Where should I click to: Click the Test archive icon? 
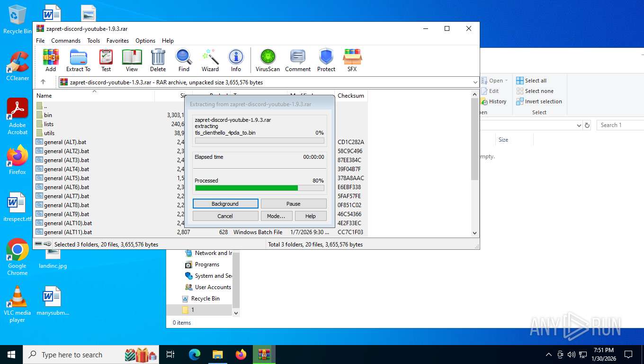pos(106,60)
